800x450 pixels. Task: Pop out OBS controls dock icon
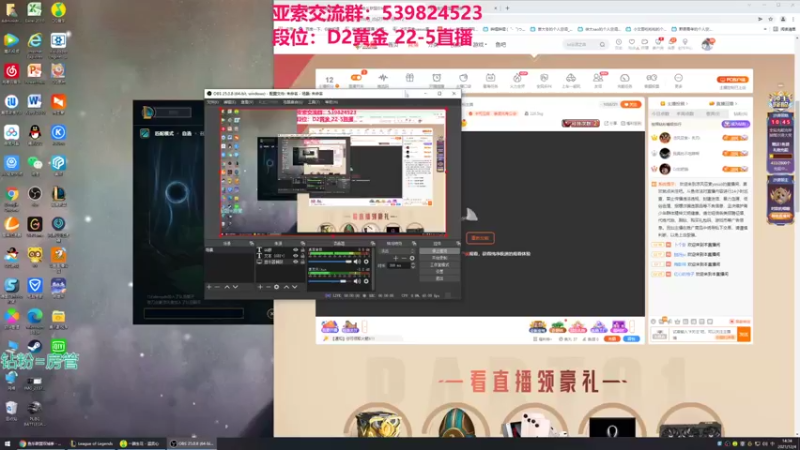(x=458, y=243)
